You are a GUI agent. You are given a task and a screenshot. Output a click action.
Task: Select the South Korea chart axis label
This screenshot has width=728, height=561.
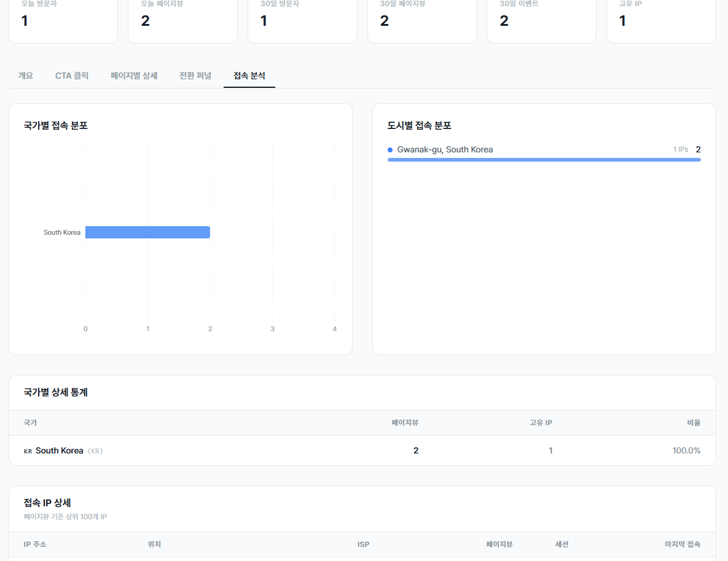[x=62, y=232]
